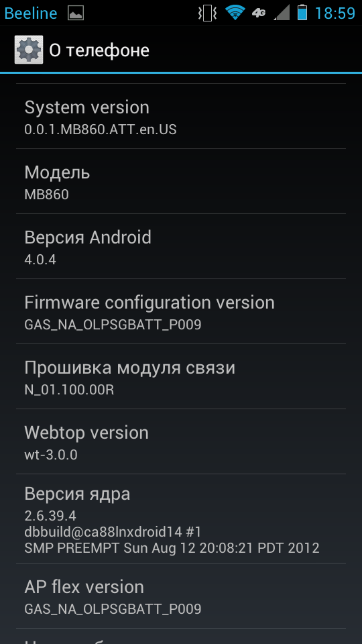The width and height of the screenshot is (362, 644).
Task: Tap the battery icon in status bar
Action: (302, 12)
